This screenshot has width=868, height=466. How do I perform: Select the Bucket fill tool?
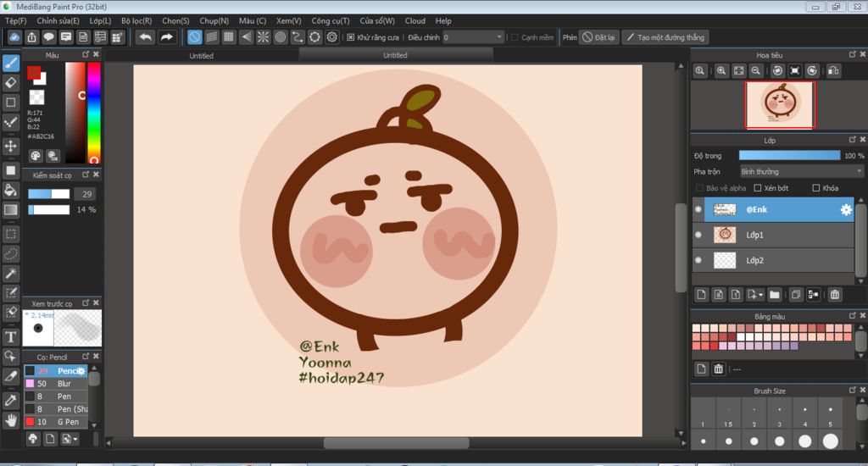pos(11,191)
